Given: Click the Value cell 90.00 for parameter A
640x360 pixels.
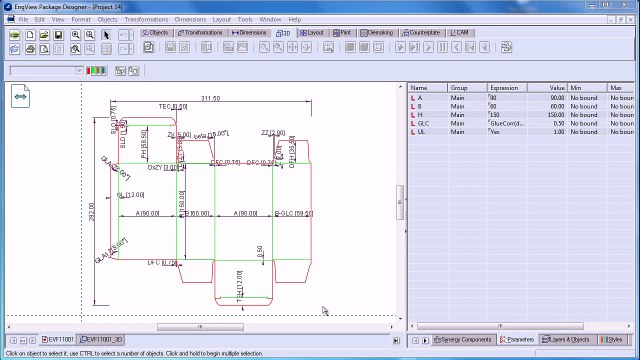Looking at the screenshot, I should (x=547, y=98).
